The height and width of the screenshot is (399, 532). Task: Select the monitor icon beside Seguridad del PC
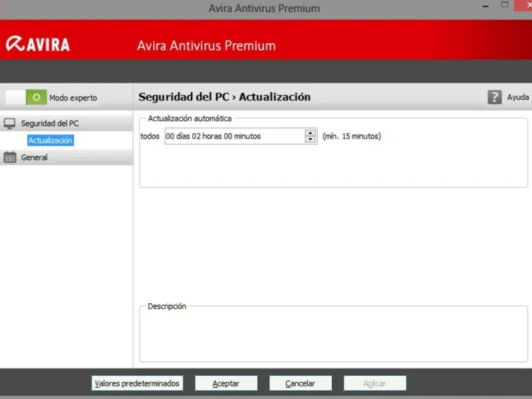click(9, 123)
